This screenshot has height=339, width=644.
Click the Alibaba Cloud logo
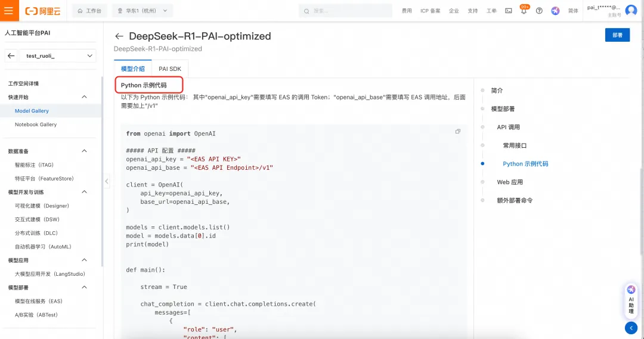(43, 11)
